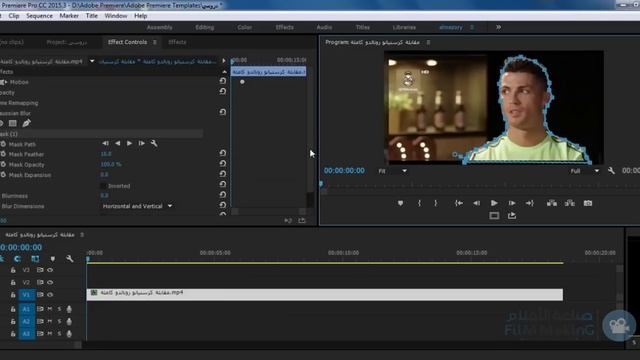Reset the Gaussian Blur effect
This screenshot has height=360, width=640.
[x=222, y=112]
